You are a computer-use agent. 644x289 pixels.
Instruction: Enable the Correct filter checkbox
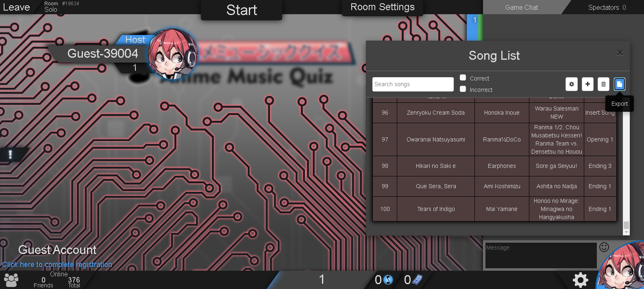pos(463,78)
